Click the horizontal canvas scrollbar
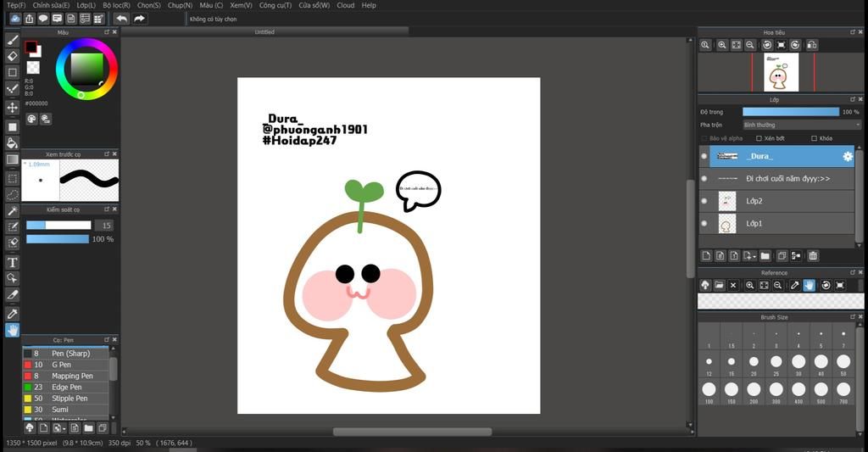Image resolution: width=868 pixels, height=452 pixels. pos(412,432)
